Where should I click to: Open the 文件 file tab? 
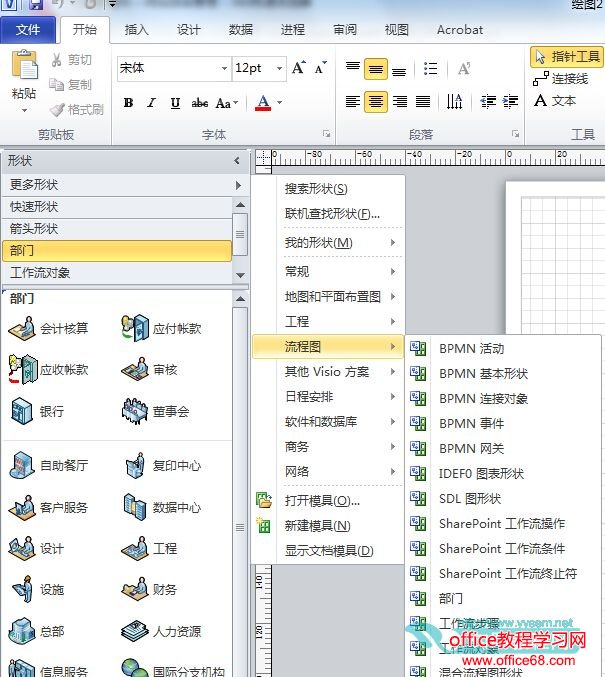pos(28,30)
